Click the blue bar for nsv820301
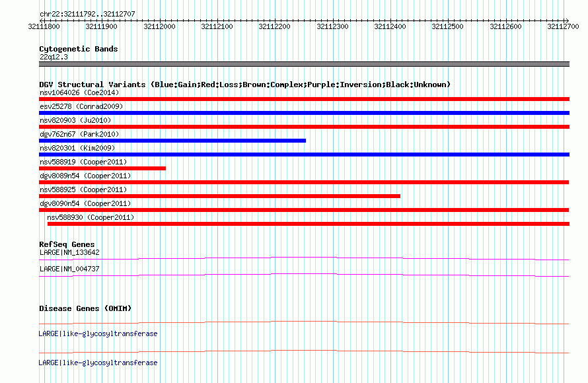 click(304, 155)
